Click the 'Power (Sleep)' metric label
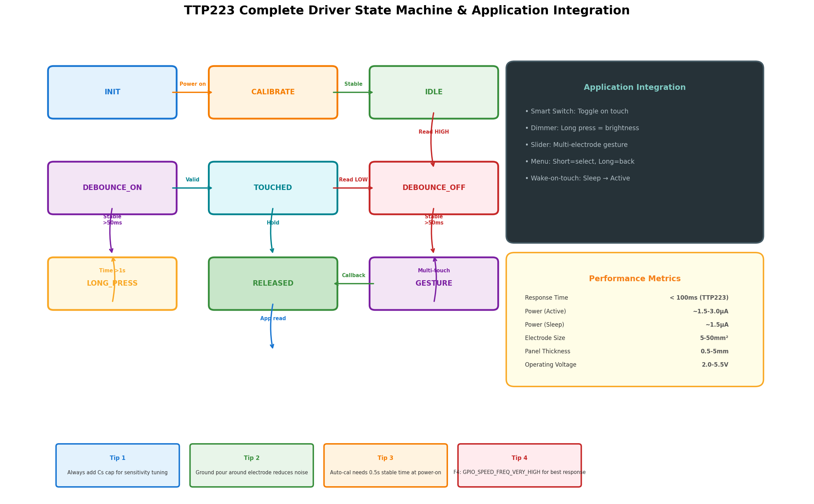This screenshot has width=814, height=504. click(544, 325)
